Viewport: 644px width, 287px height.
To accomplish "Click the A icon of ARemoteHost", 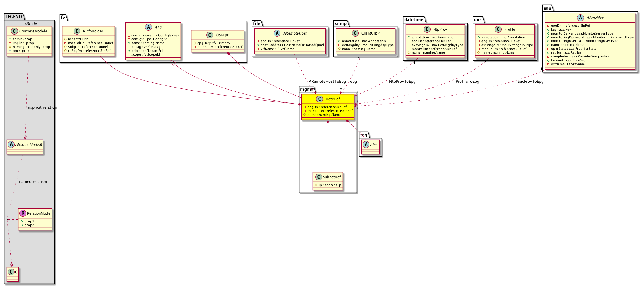I will (x=277, y=33).
